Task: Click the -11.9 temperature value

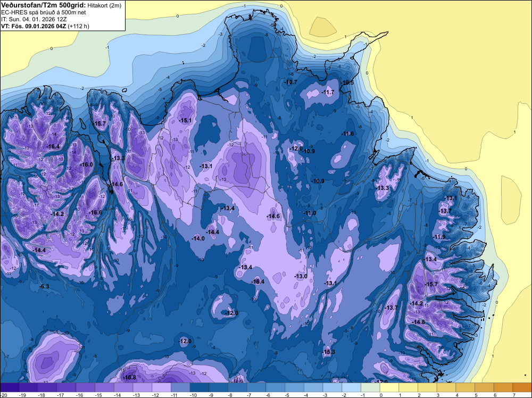Action: 439,237
